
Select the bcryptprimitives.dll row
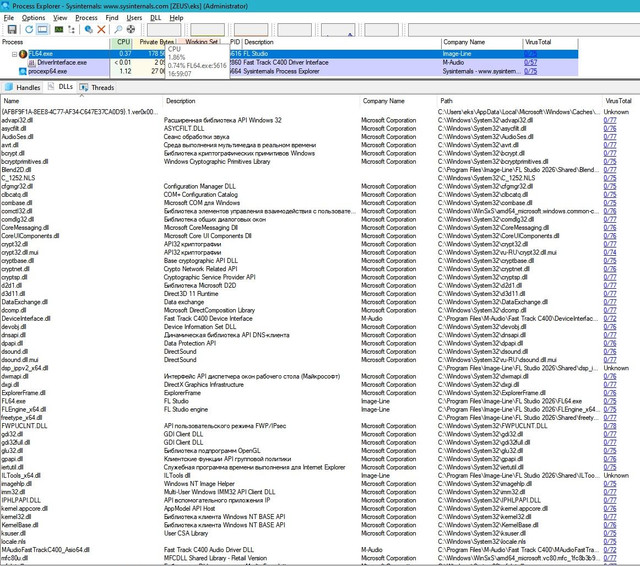[320, 162]
